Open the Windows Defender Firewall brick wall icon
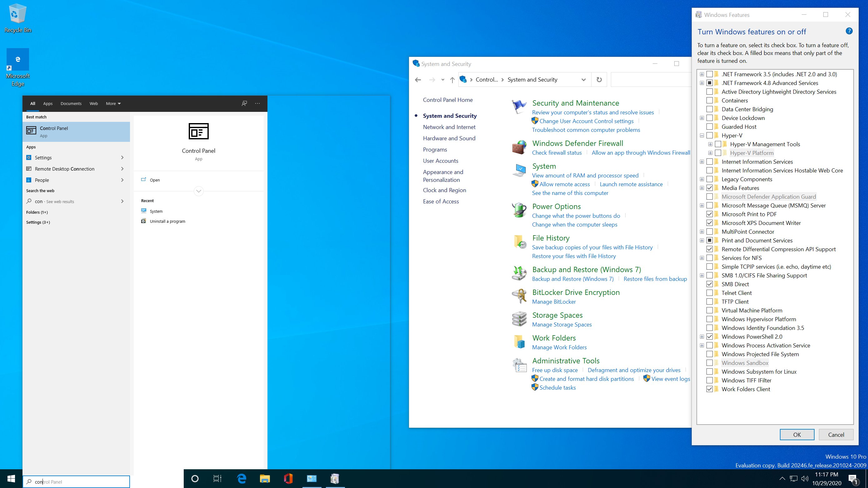 pos(519,147)
